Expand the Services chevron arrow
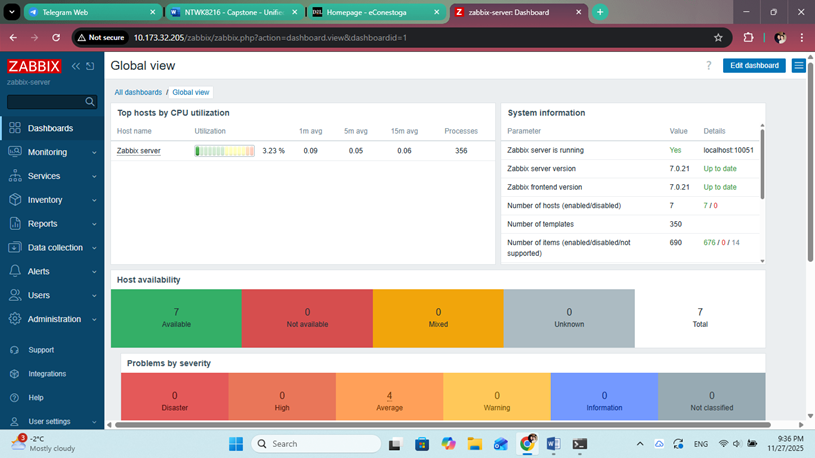The image size is (815, 458). coord(94,177)
